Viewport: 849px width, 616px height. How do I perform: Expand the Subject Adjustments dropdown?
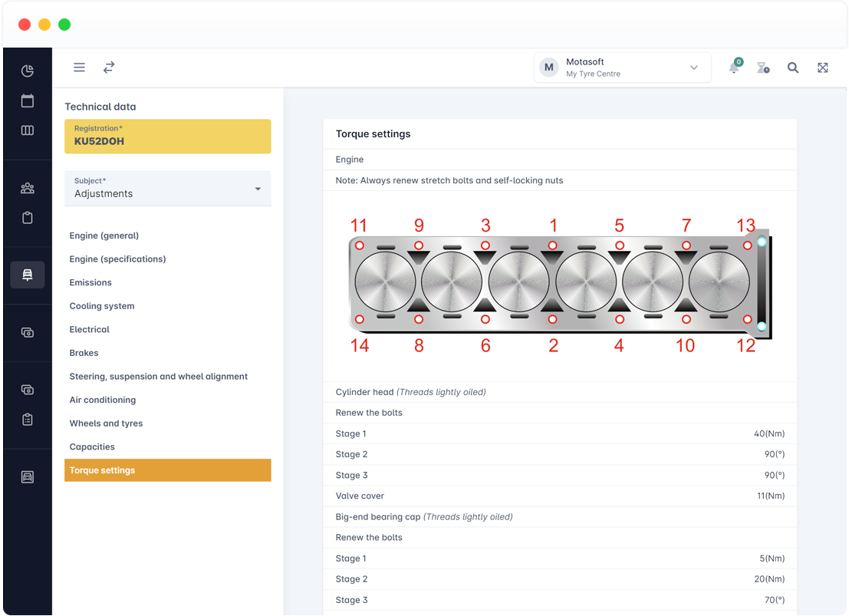[168, 189]
